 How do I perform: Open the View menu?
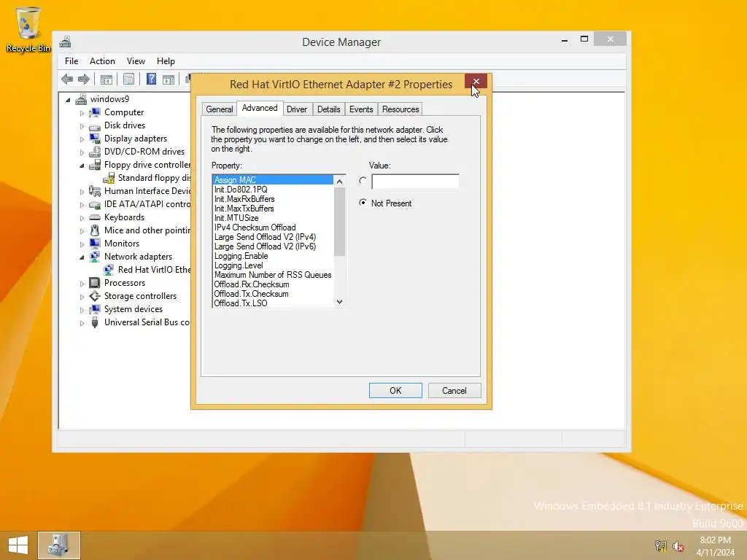[136, 61]
